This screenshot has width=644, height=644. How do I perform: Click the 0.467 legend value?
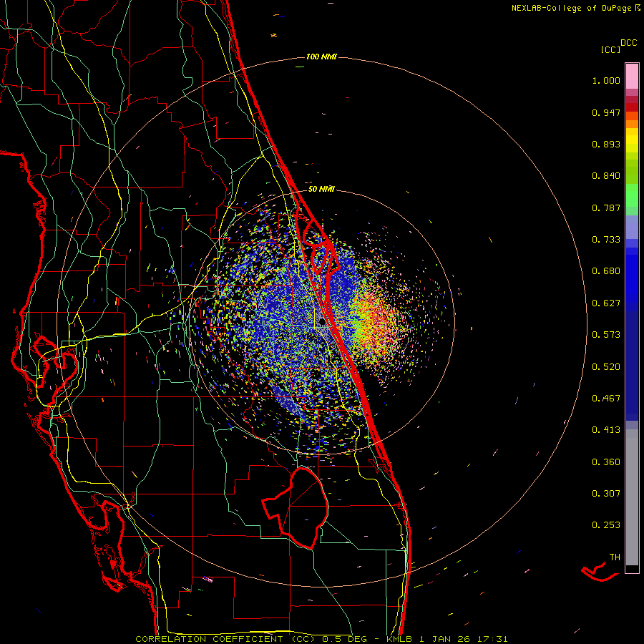[606, 399]
